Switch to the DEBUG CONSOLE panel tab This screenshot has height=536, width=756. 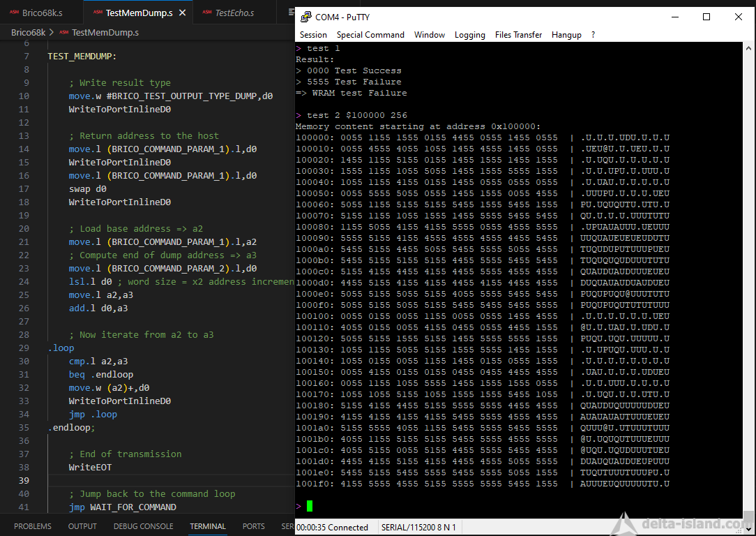(x=143, y=526)
